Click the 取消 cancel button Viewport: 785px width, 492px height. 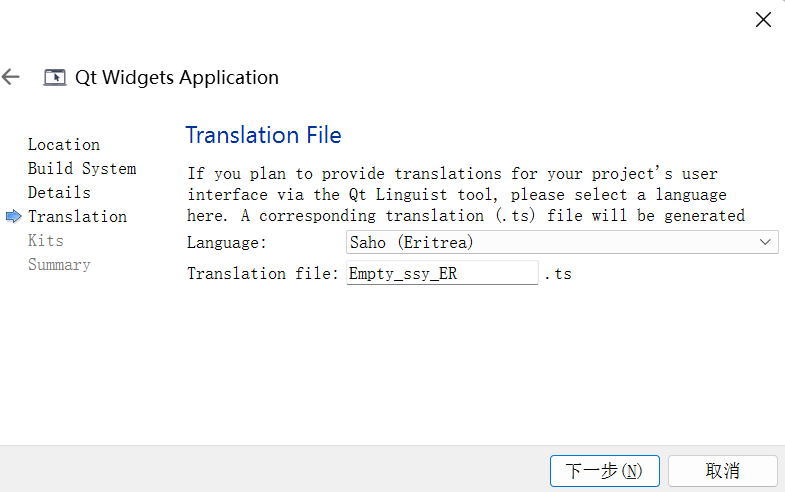(x=722, y=470)
